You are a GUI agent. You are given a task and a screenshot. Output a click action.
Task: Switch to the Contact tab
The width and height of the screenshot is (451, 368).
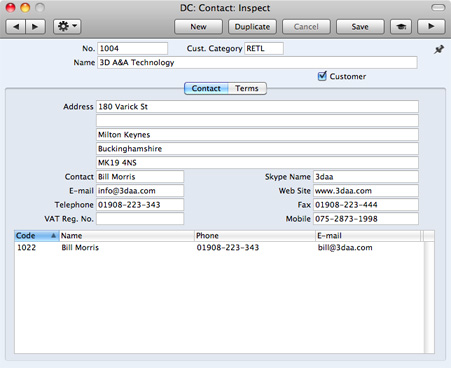206,88
